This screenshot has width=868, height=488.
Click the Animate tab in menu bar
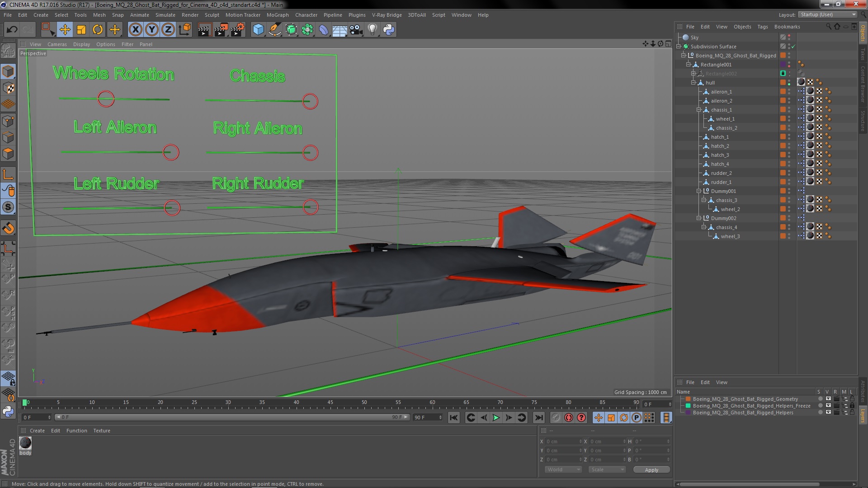(x=138, y=15)
